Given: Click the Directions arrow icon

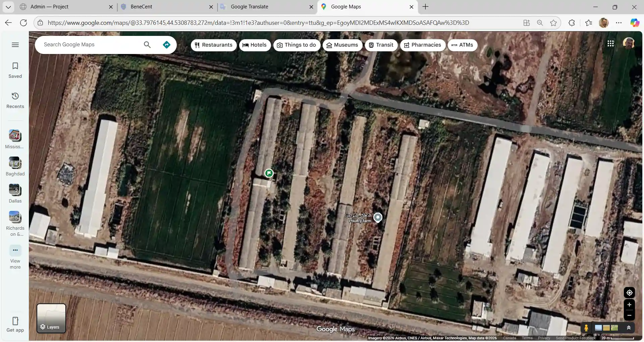Looking at the screenshot, I should point(166,45).
